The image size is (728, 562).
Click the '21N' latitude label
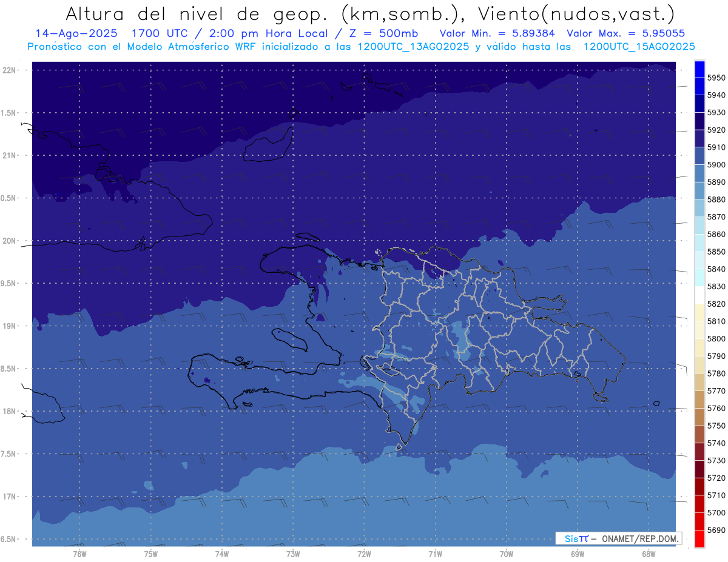(x=9, y=155)
